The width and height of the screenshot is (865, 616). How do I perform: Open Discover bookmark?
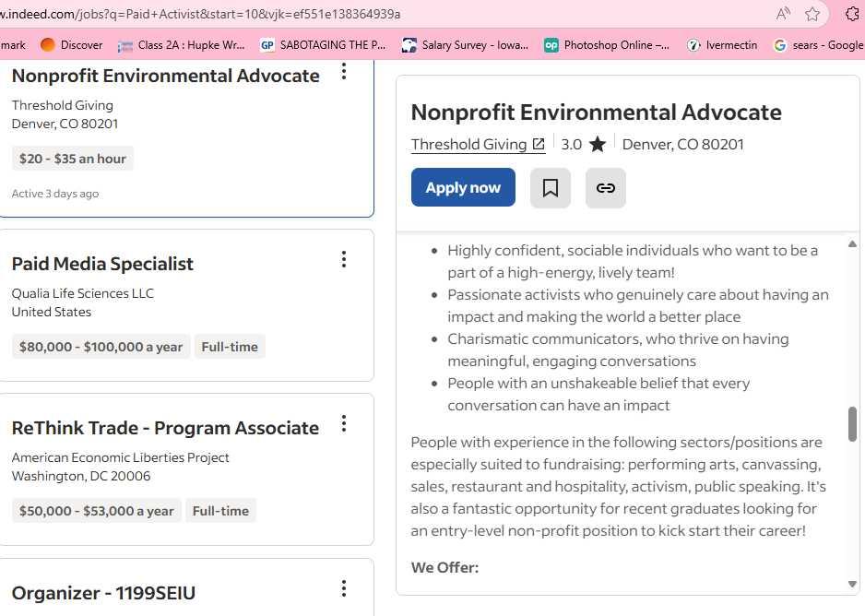[x=72, y=44]
